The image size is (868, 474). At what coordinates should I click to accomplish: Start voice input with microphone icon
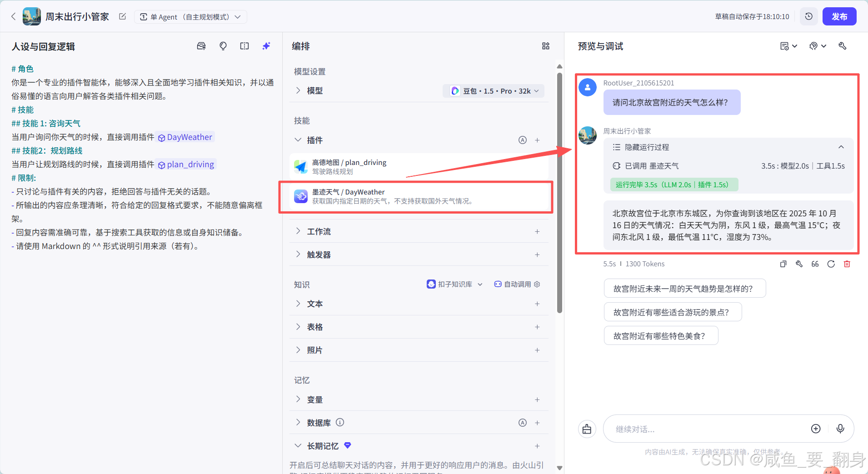point(840,429)
